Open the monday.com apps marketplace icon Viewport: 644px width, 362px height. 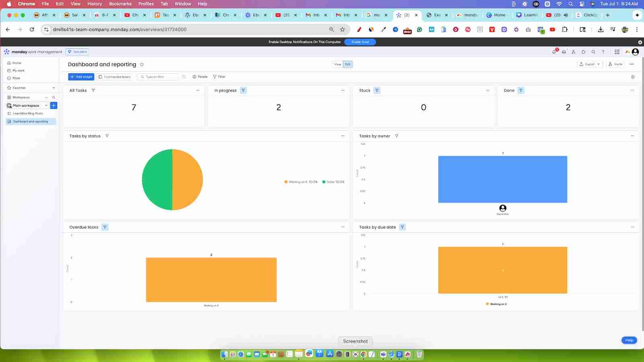[584, 51]
